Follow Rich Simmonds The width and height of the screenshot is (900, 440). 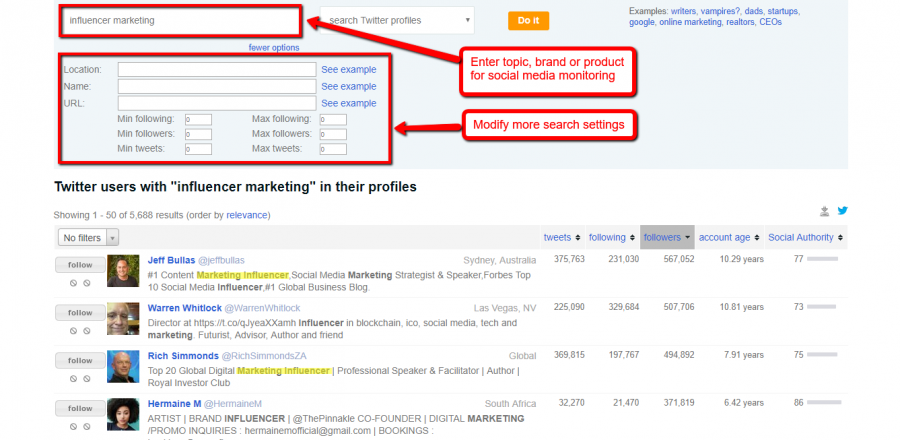pos(80,361)
